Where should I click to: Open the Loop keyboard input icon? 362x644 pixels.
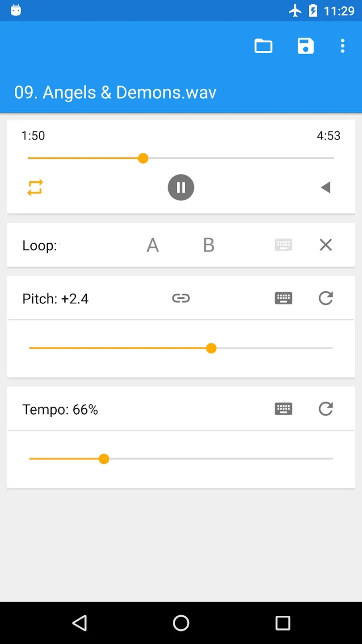click(x=283, y=245)
